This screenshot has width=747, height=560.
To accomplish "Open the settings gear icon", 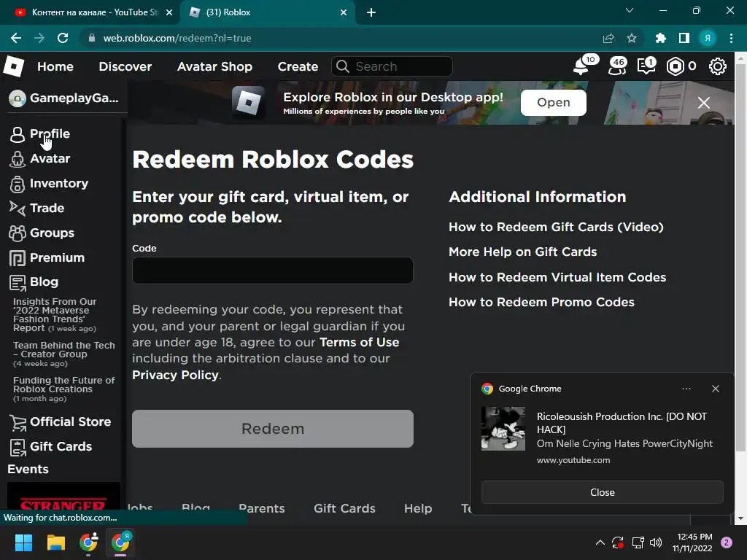I will [718, 66].
